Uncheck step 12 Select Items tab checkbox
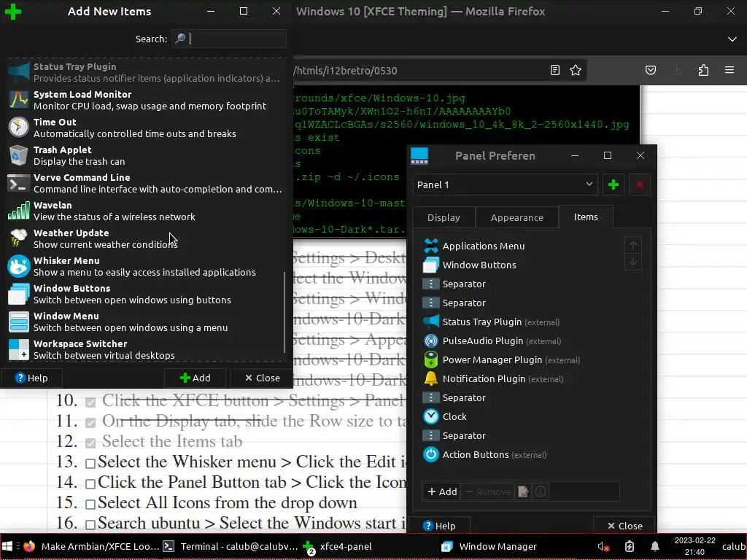 coord(90,443)
